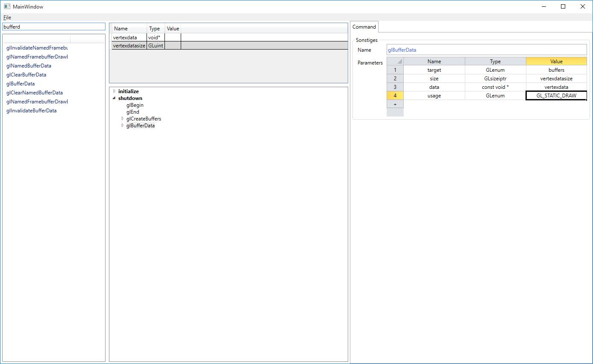This screenshot has width=593, height=364.
Task: Select the vertexdatasize variable row
Action: pyautogui.click(x=129, y=46)
